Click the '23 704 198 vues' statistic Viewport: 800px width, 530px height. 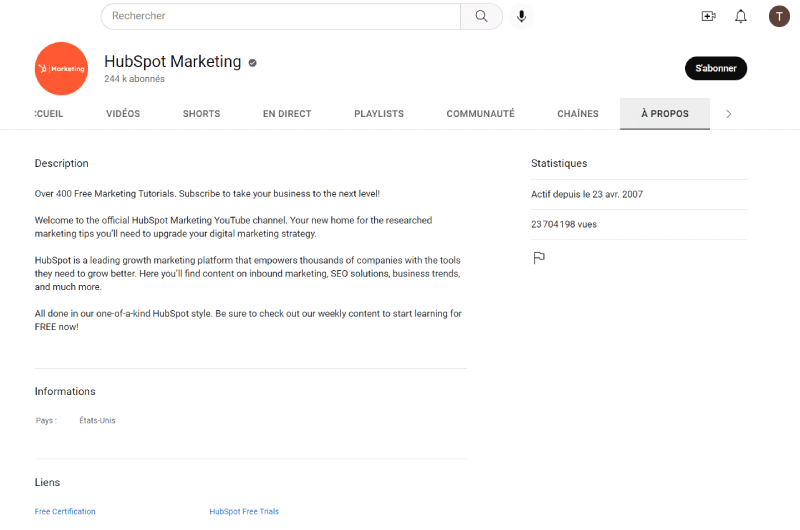(564, 224)
